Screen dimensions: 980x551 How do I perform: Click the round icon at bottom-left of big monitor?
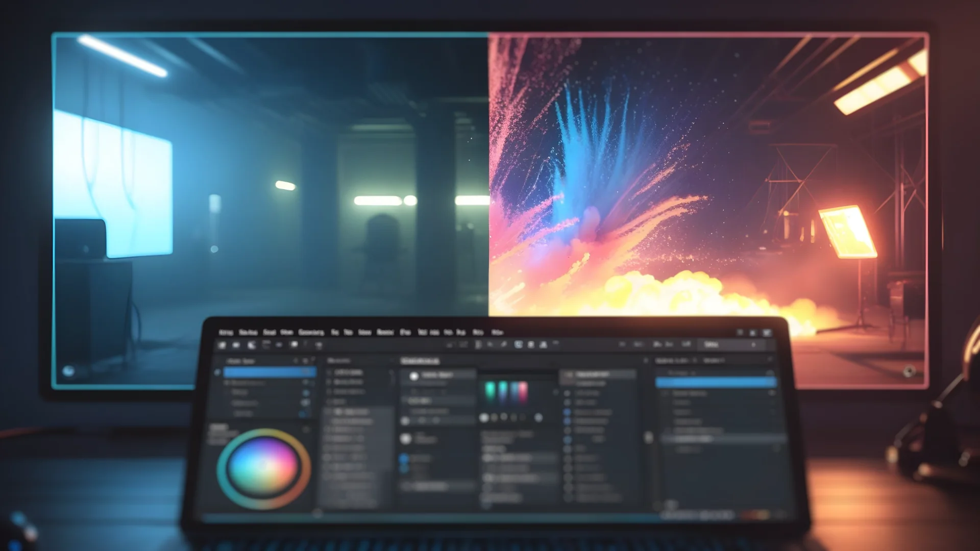(x=68, y=371)
